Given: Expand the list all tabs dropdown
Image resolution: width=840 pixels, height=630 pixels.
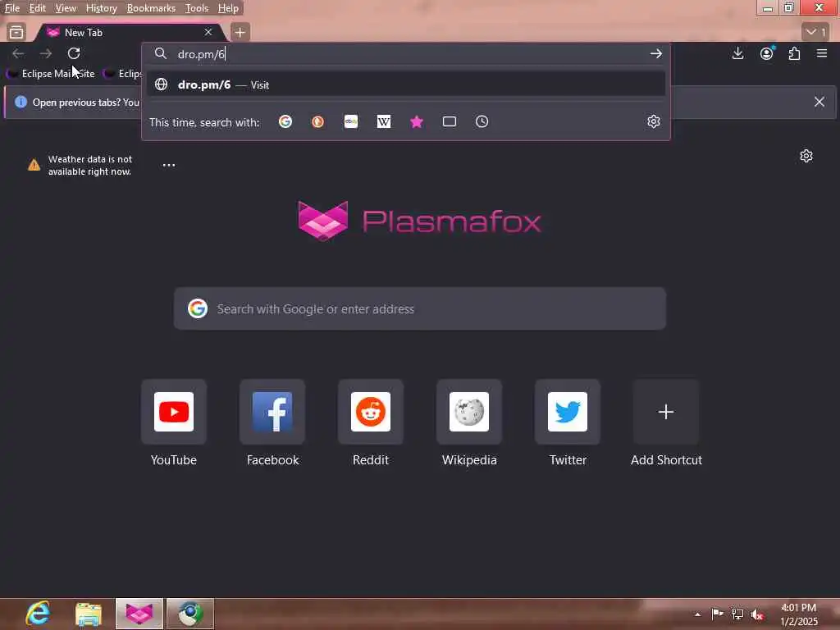Looking at the screenshot, I should click(x=816, y=32).
